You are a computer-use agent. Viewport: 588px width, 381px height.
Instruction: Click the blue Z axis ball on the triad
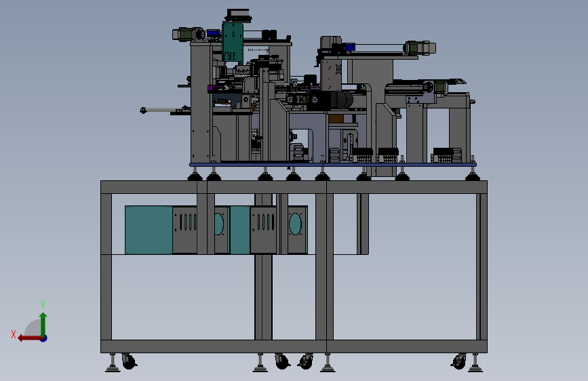[44, 338]
